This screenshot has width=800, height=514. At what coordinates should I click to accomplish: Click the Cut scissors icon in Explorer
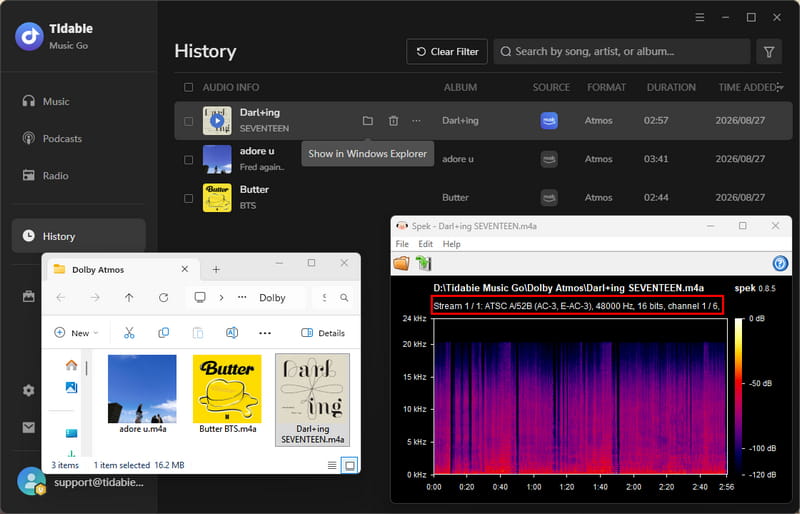click(129, 333)
